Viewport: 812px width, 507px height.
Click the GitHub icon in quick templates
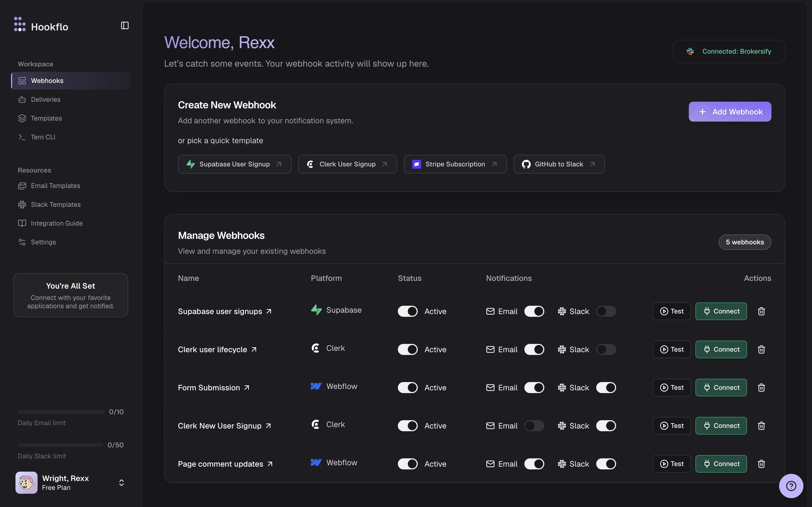526,164
